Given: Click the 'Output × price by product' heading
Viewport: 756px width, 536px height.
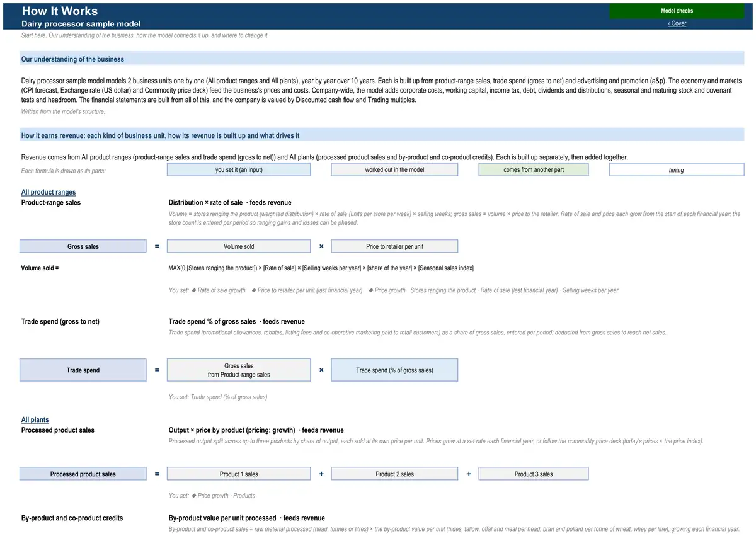Looking at the screenshot, I should coord(256,430).
